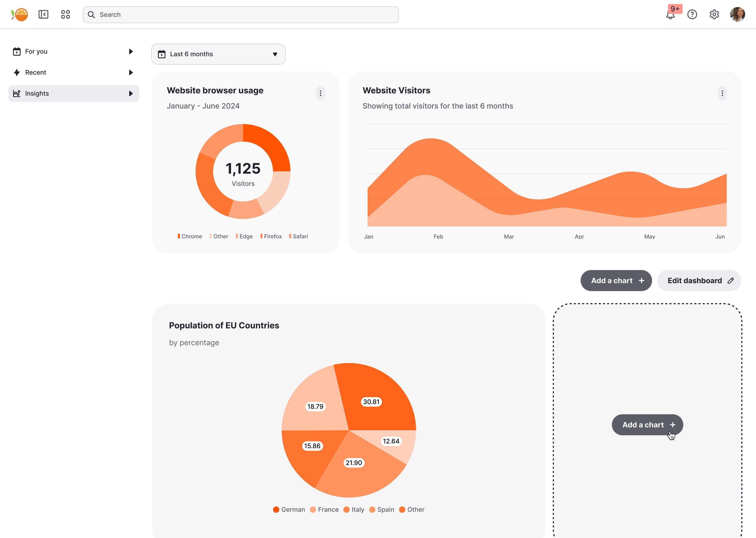Click the Search input field

[241, 14]
